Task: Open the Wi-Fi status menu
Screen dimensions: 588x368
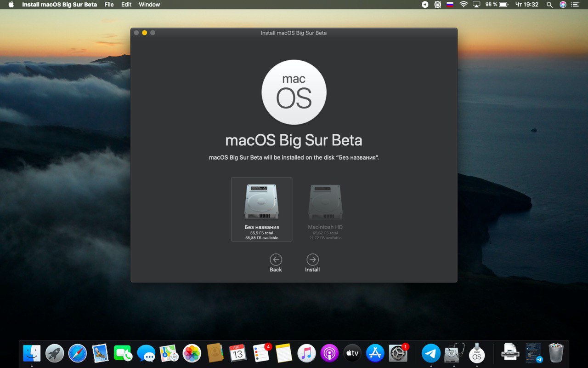Action: point(463,5)
